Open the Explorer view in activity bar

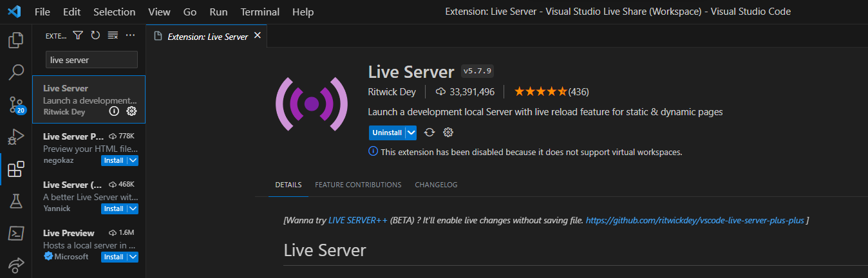click(x=15, y=41)
